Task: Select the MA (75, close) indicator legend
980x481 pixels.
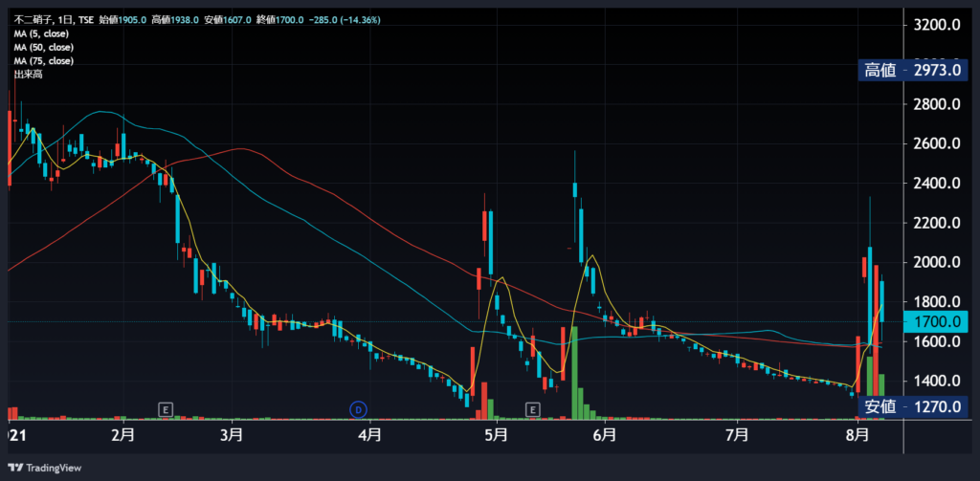Action: [x=44, y=61]
